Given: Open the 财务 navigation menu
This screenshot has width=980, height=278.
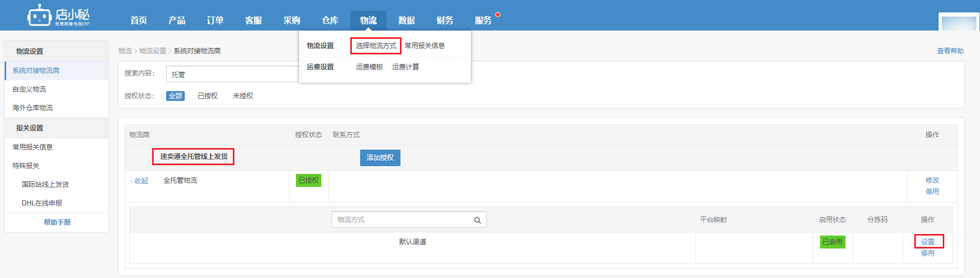Looking at the screenshot, I should pos(445,20).
